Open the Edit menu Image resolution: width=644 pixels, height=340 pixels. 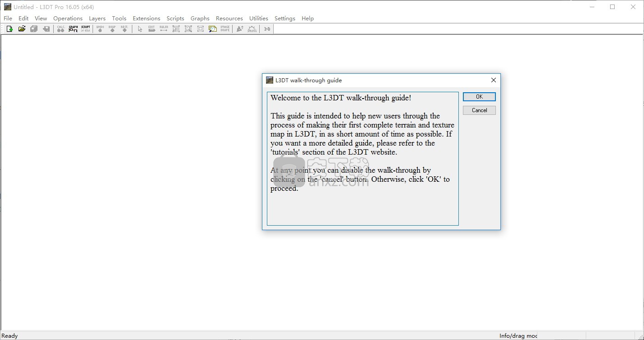(x=23, y=19)
